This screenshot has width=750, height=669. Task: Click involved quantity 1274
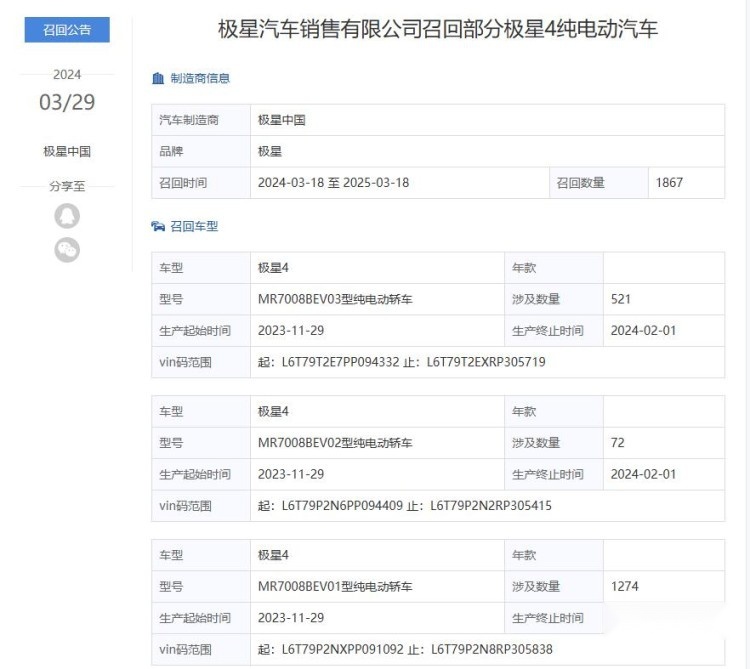pos(625,587)
